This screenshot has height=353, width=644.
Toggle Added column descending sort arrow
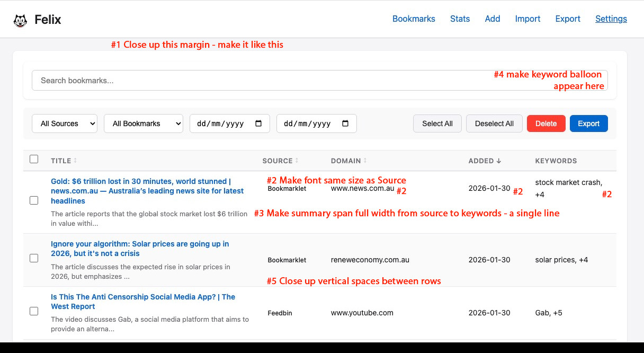pos(498,161)
